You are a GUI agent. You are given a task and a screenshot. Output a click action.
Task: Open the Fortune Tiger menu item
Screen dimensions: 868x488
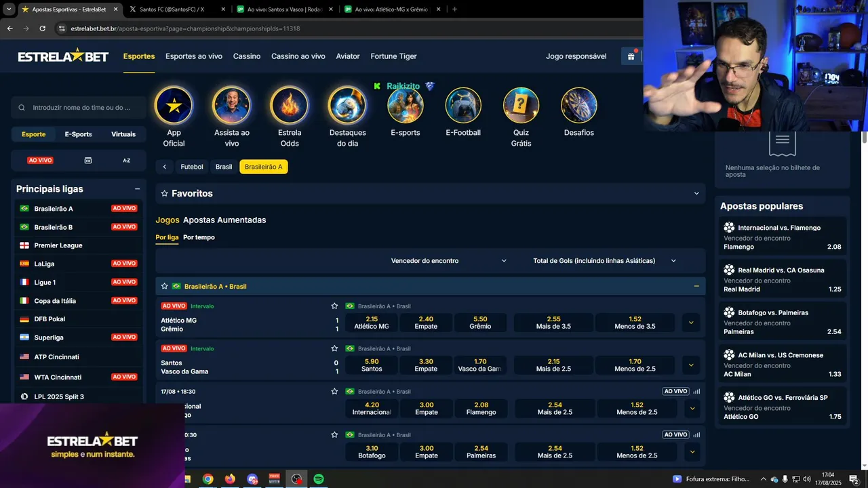393,56
